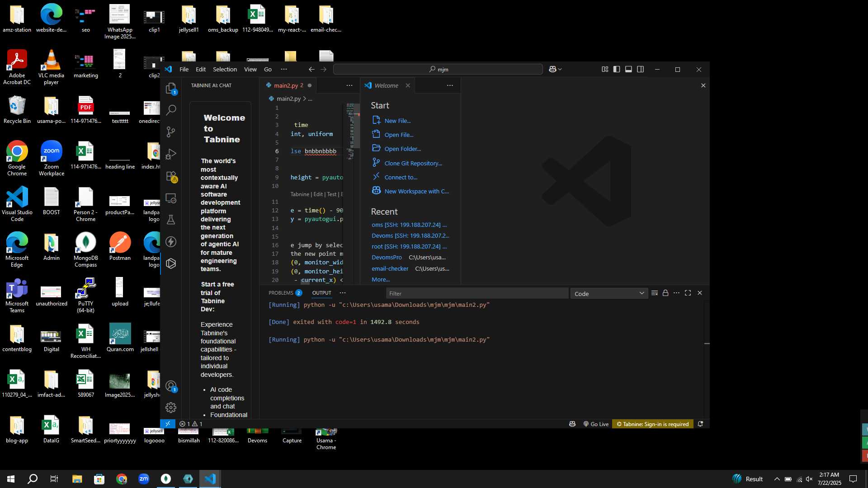
Task: Open more actions for Welcome editor group
Action: pos(450,85)
